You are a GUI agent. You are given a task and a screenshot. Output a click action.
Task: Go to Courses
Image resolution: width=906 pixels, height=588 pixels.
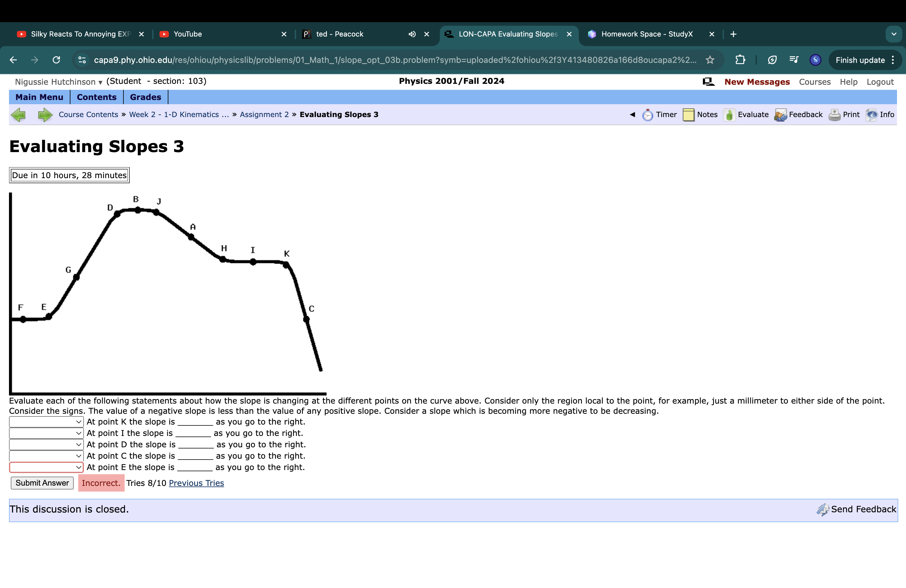(x=815, y=82)
